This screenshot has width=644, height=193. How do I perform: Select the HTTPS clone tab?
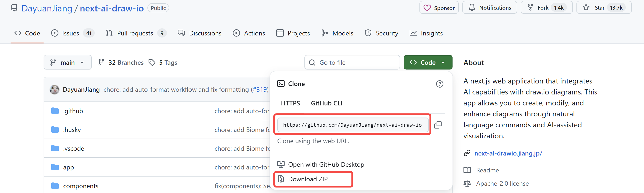290,103
